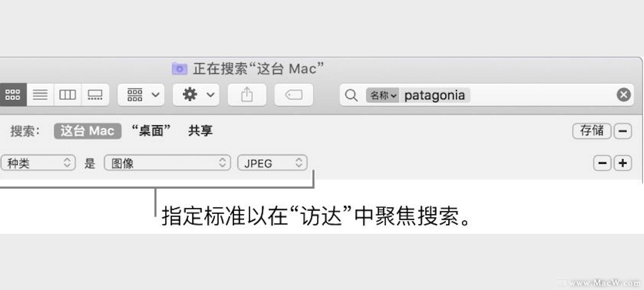Click the magnifying glass search icon

351,95
